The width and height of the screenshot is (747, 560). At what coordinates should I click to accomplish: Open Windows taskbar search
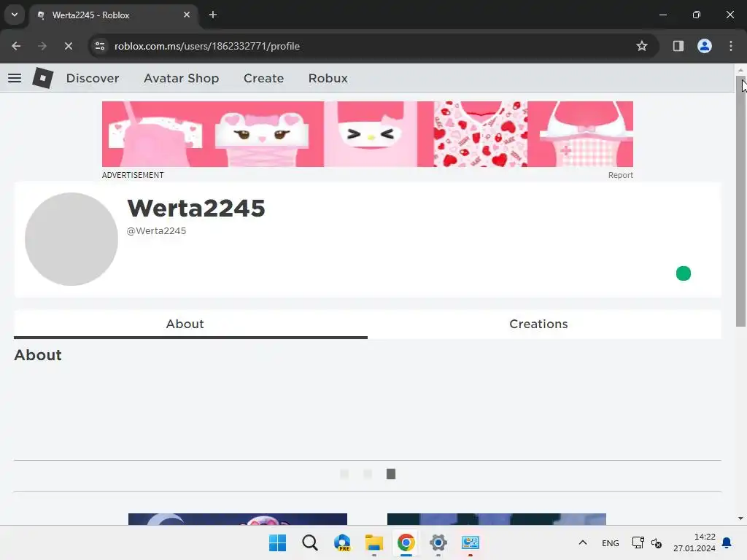coord(309,542)
